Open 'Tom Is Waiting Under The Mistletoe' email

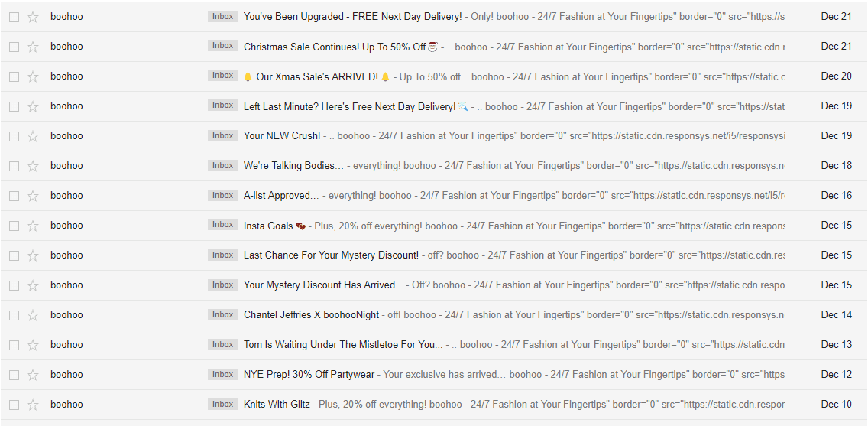[x=342, y=345]
